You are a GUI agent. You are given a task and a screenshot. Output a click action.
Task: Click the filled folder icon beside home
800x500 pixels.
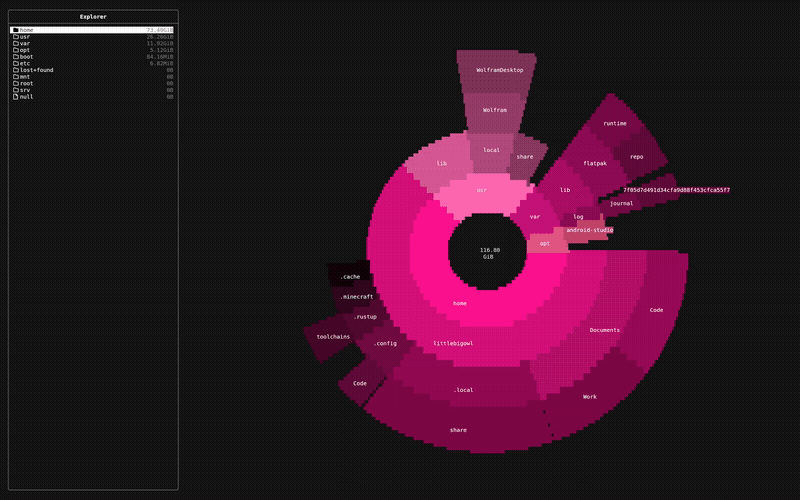click(x=15, y=30)
